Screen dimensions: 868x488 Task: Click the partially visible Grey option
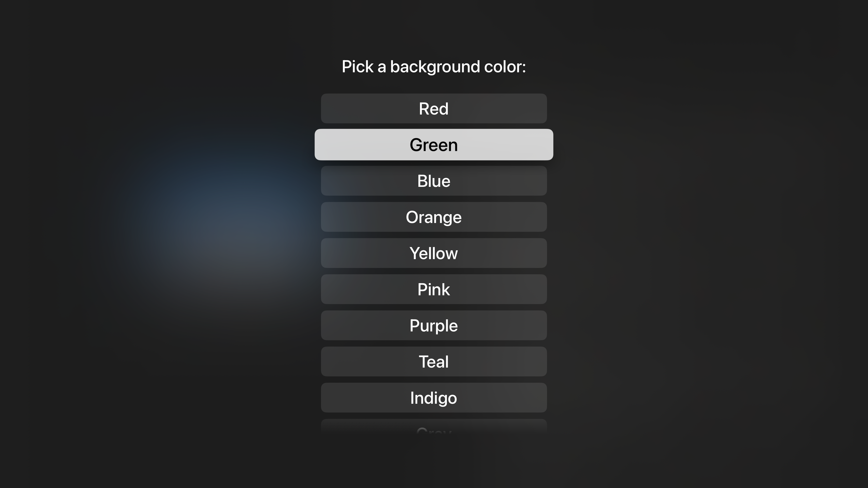tap(434, 427)
